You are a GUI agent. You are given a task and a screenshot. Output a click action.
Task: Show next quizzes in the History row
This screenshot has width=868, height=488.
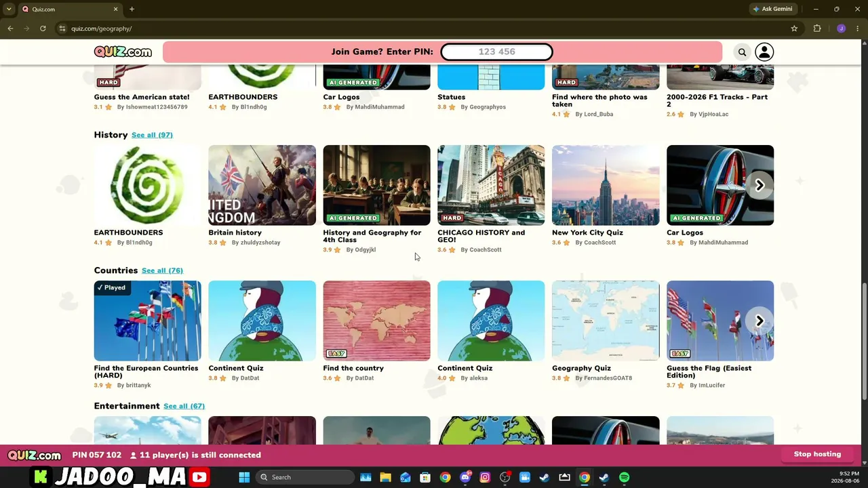759,185
